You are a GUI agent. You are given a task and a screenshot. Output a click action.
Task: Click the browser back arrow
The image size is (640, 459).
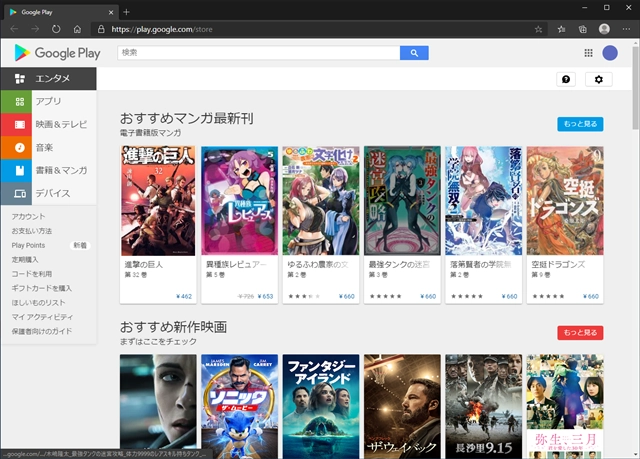click(x=14, y=29)
